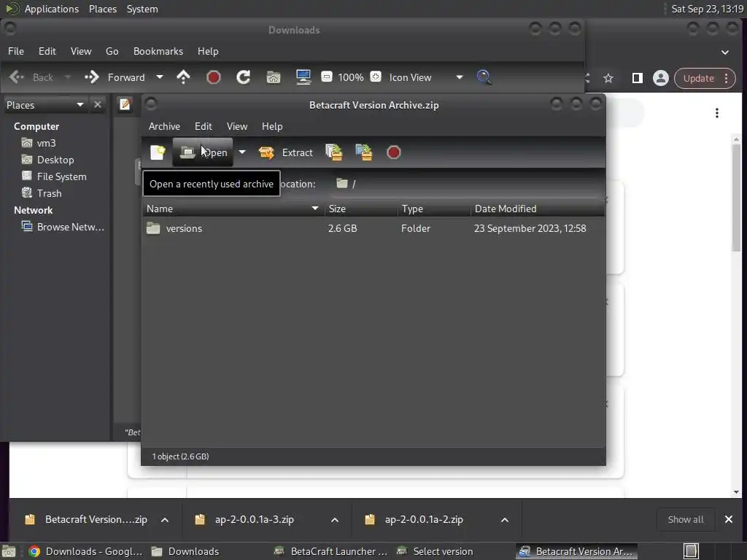Click the Computer icon in the file manager toolbar

pyautogui.click(x=303, y=77)
